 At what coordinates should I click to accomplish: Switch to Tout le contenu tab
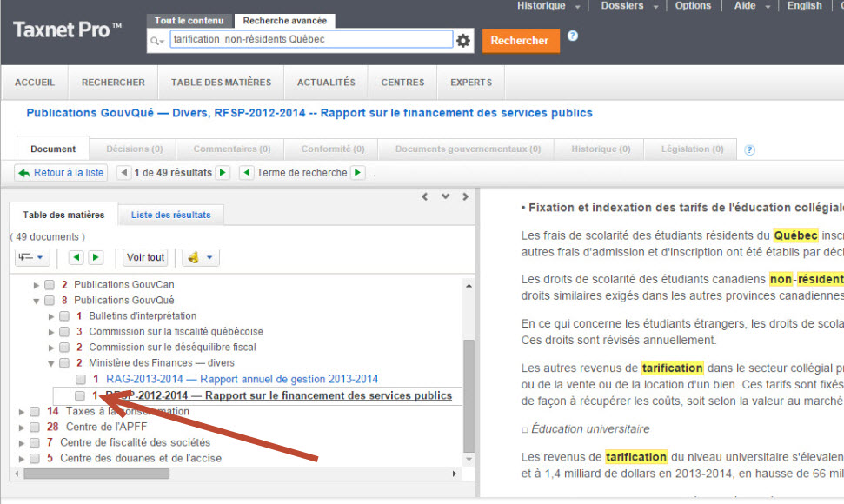click(189, 21)
